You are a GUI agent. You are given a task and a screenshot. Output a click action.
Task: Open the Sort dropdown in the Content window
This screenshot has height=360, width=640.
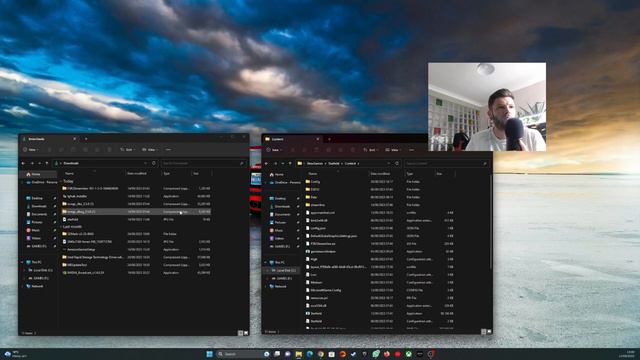[x=371, y=150]
